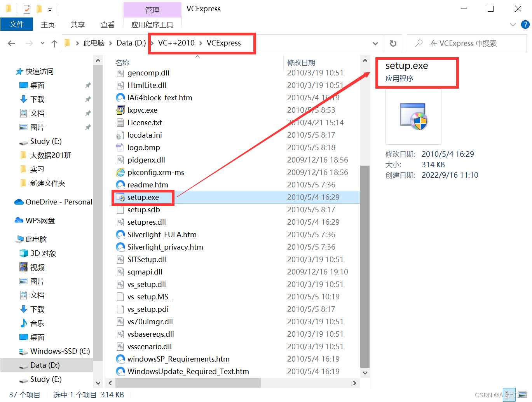532x402 pixels.
Task: Open OneDrive - Personal in sidebar
Action: pyautogui.click(x=59, y=202)
